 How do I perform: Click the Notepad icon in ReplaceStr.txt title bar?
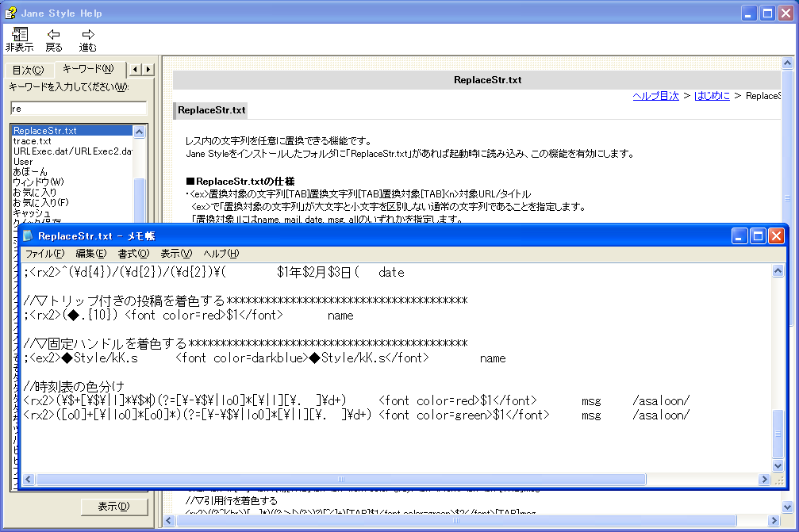pos(28,235)
